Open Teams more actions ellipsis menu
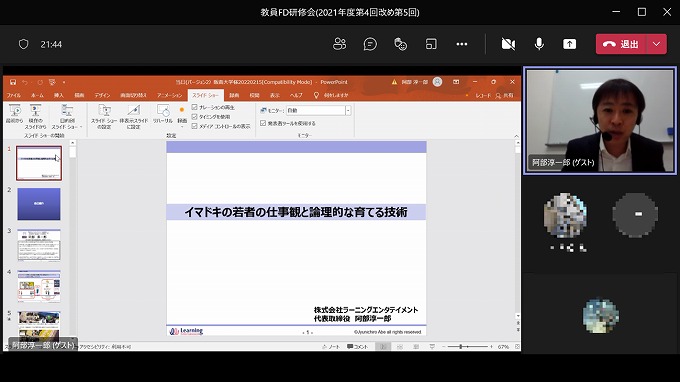This screenshot has height=382, width=680. coord(462,44)
